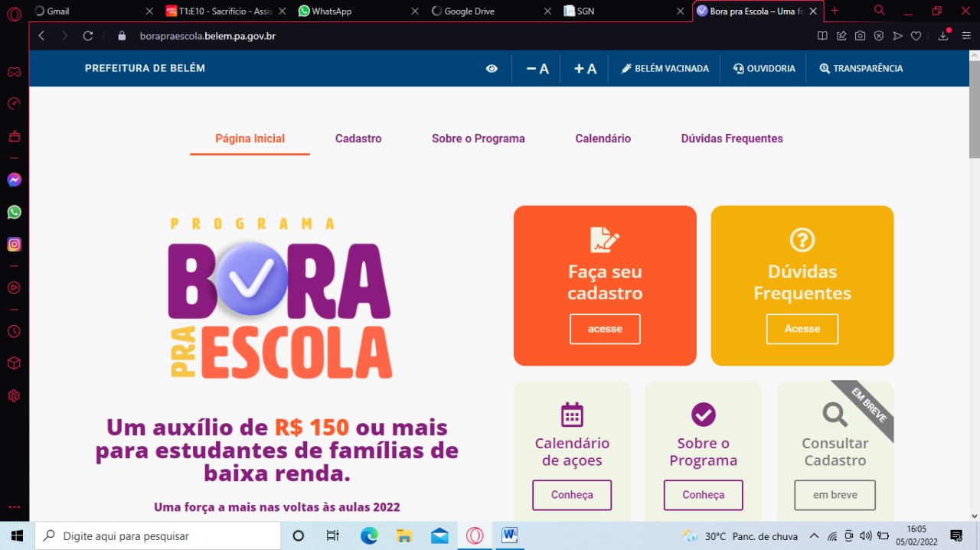This screenshot has width=980, height=550.
Task: Toggle accessibility mode with the eye icon
Action: 492,68
